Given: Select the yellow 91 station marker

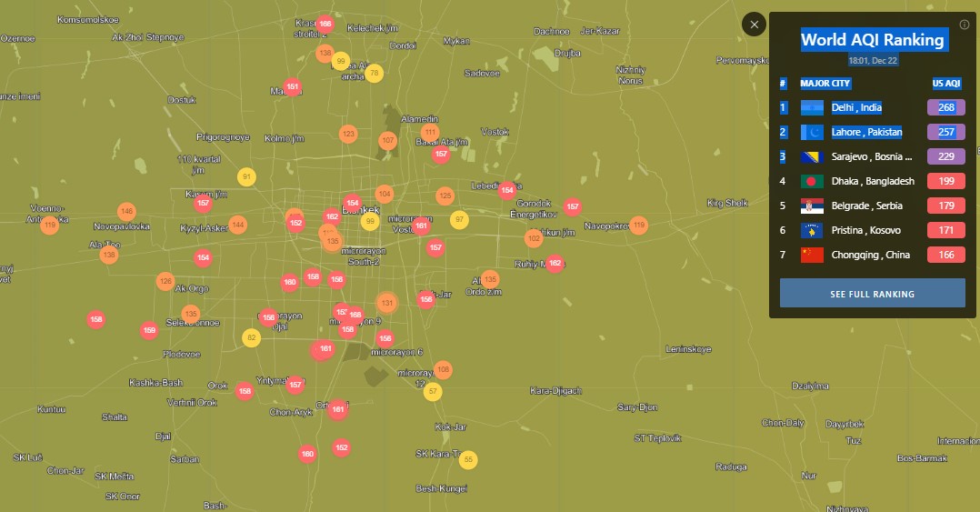Looking at the screenshot, I should (x=246, y=176).
